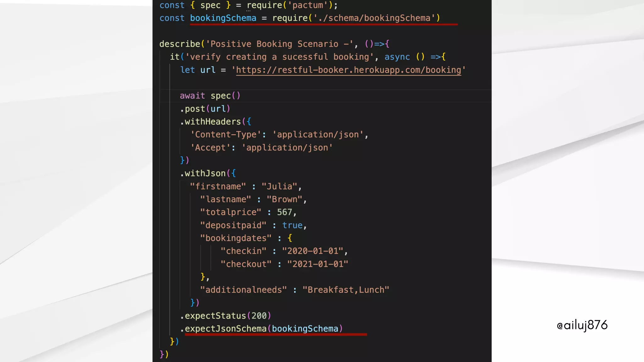Image resolution: width=644 pixels, height=362 pixels.
Task: Click the .expectStatus(200) call
Action: (225, 315)
